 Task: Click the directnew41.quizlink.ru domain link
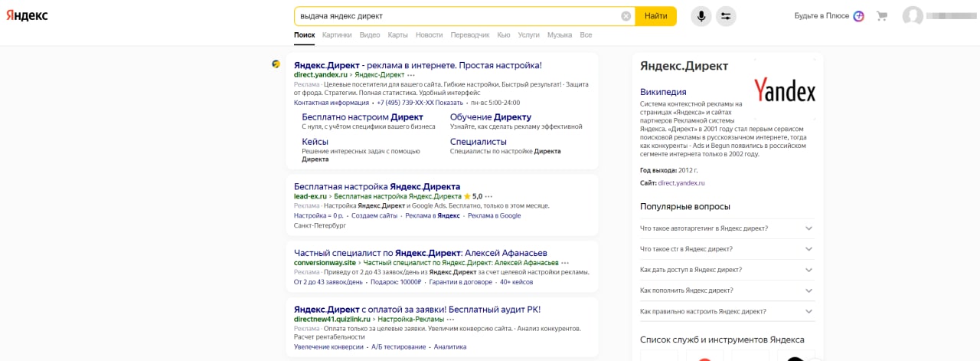pyautogui.click(x=332, y=319)
